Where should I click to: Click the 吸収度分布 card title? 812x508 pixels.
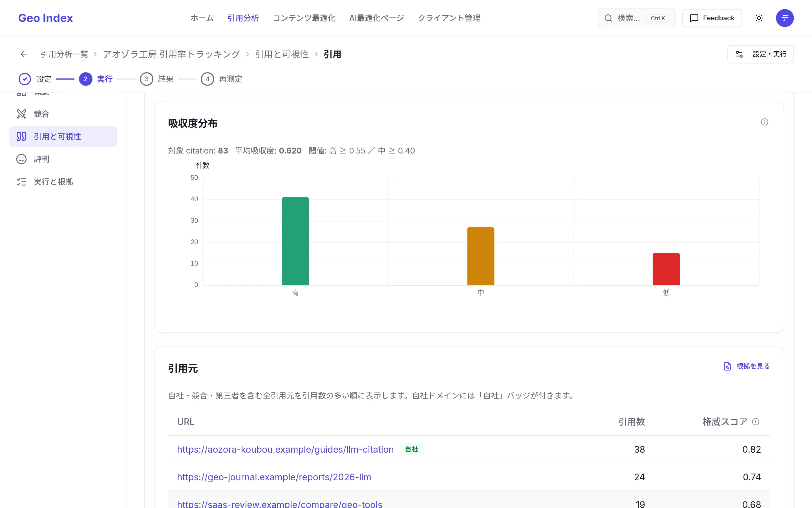coord(193,123)
